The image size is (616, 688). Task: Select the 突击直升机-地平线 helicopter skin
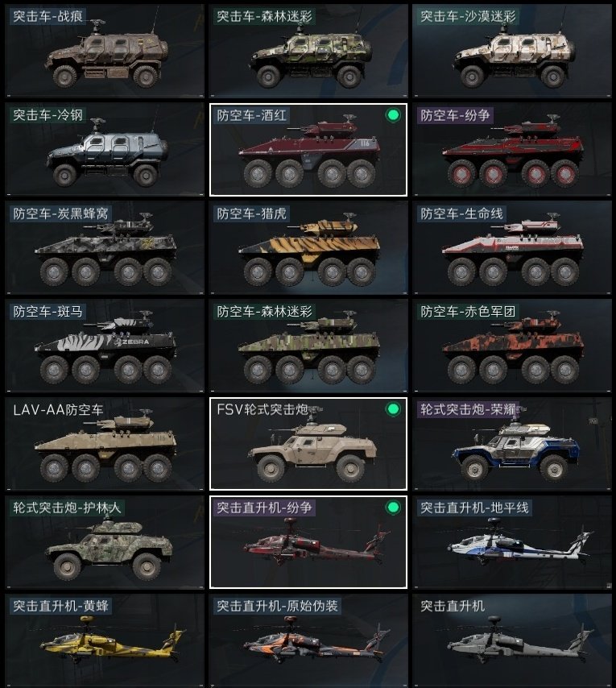click(512, 542)
